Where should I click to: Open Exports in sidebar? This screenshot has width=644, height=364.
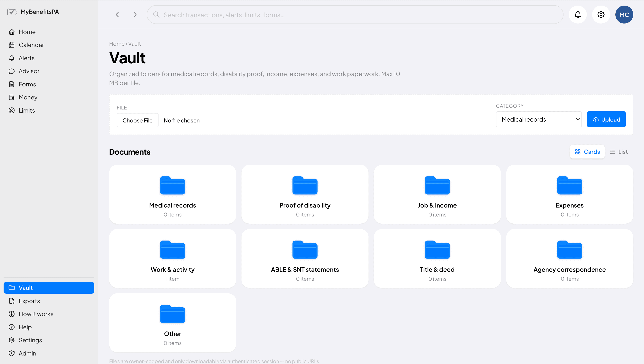[x=49, y=301]
